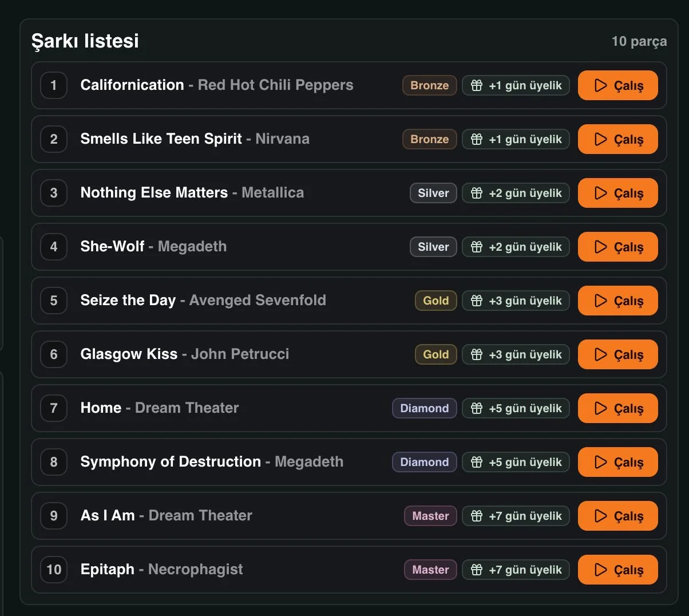Click the Metallica artist name
689x616 pixels.
(273, 193)
